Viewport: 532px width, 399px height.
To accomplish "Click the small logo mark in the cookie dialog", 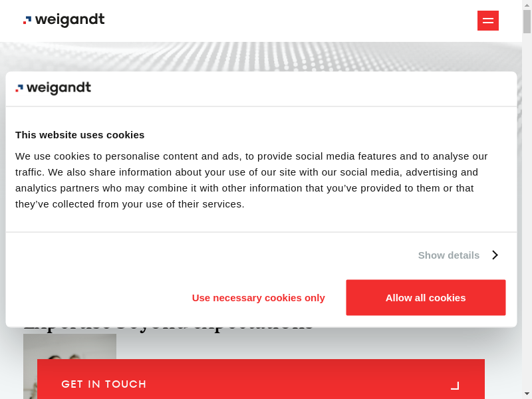I will pos(19,88).
